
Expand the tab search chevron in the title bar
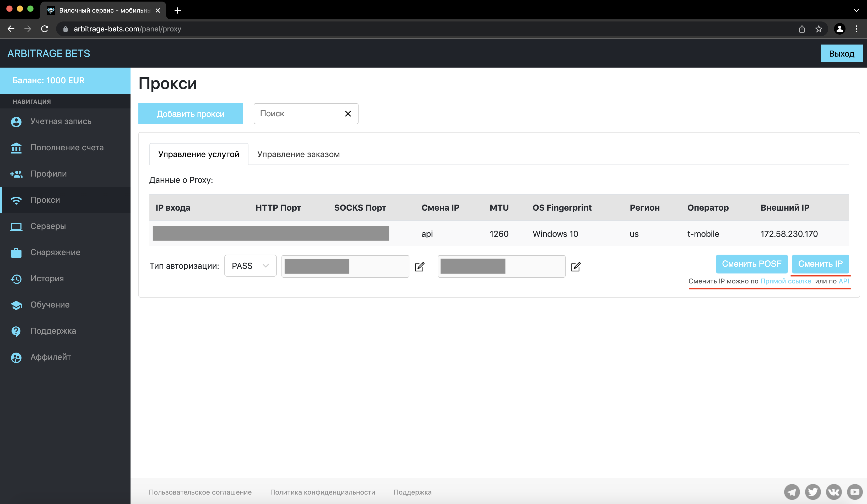click(x=856, y=10)
